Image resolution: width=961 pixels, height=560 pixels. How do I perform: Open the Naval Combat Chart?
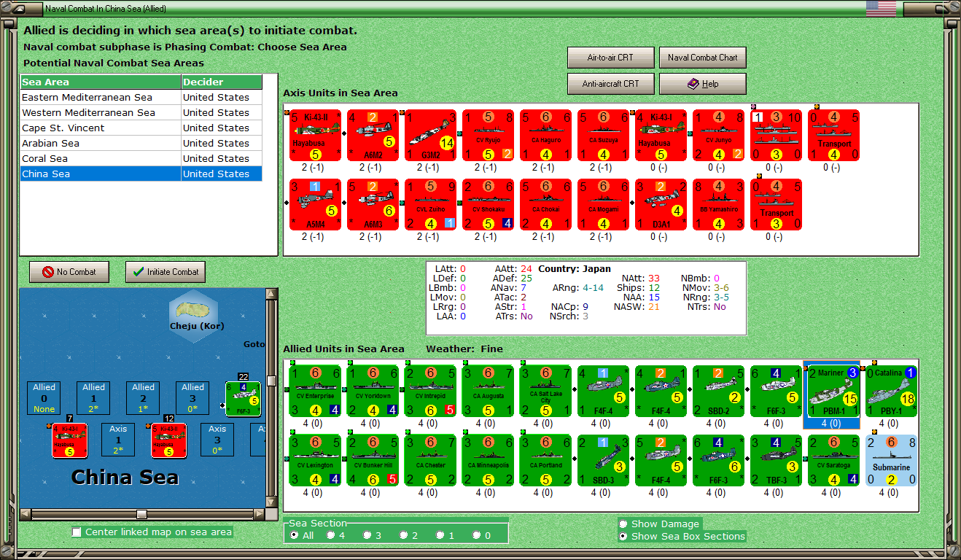[703, 58]
